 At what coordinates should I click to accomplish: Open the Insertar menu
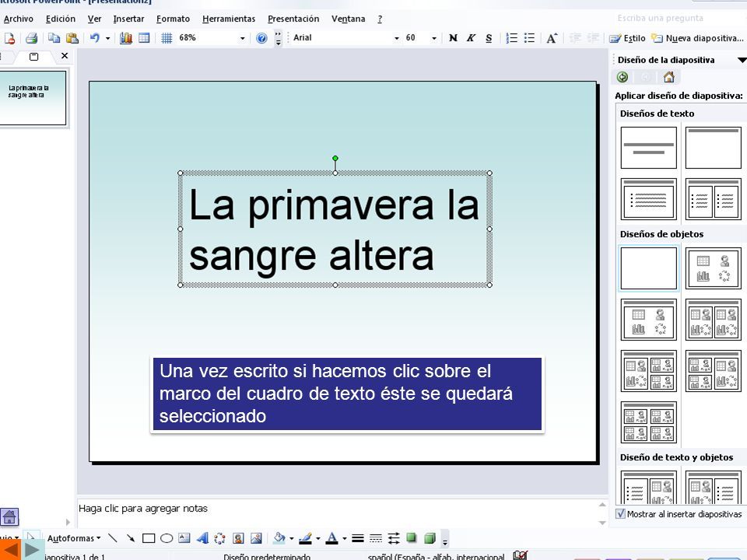tap(128, 19)
